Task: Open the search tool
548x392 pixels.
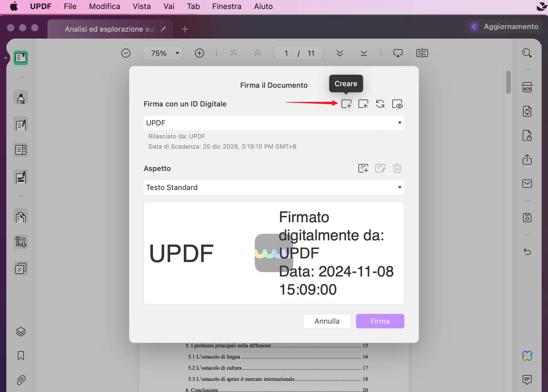Action: point(527,53)
